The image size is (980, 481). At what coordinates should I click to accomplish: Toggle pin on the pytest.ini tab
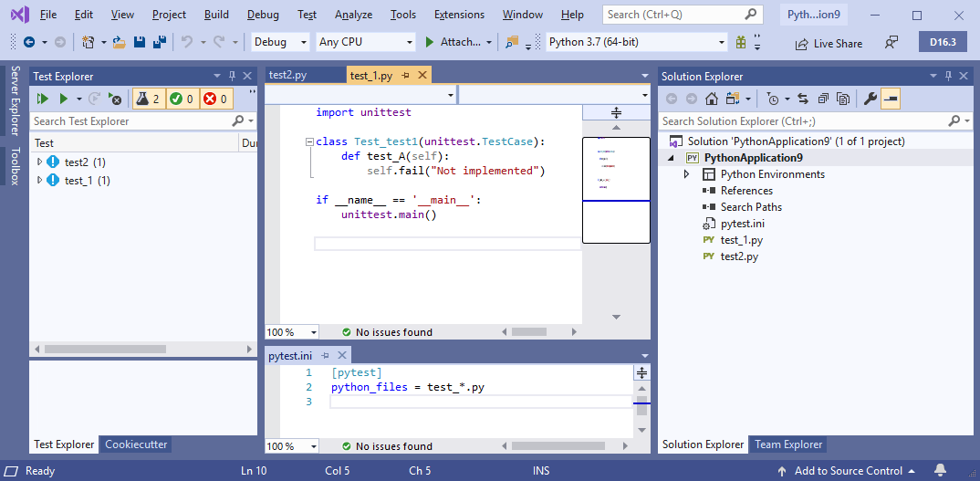325,356
